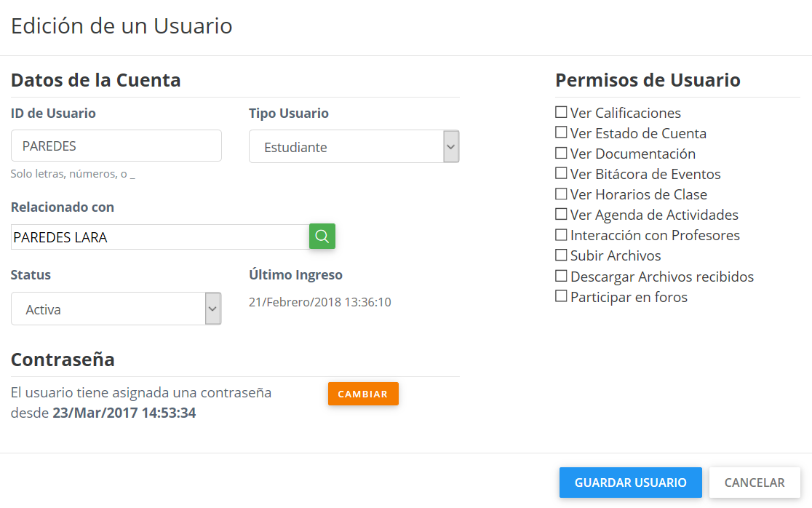This screenshot has height=508, width=812.
Task: Click the Tipo Usuario dropdown arrow
Action: pyautogui.click(x=451, y=147)
